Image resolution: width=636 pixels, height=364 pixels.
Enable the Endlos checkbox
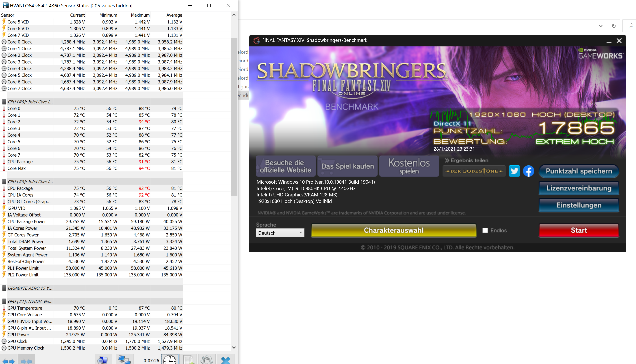point(485,231)
